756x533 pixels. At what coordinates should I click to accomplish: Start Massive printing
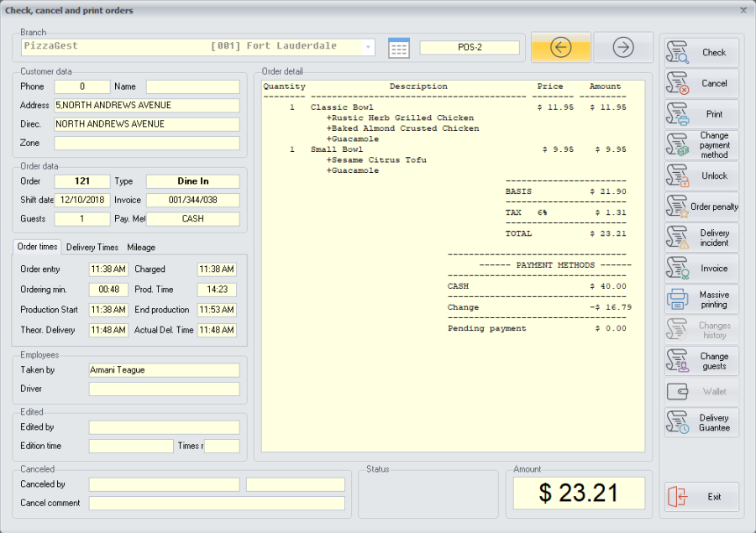pos(701,300)
